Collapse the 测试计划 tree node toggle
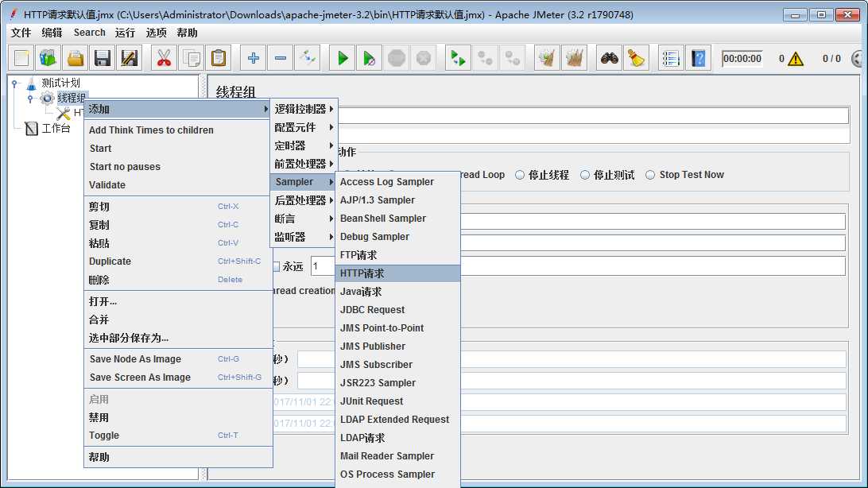 pos(16,83)
